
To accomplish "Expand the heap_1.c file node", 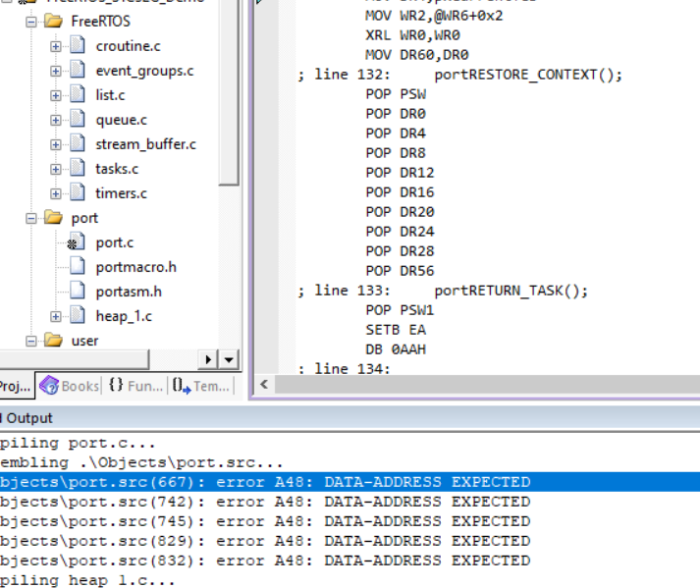I will tap(55, 316).
